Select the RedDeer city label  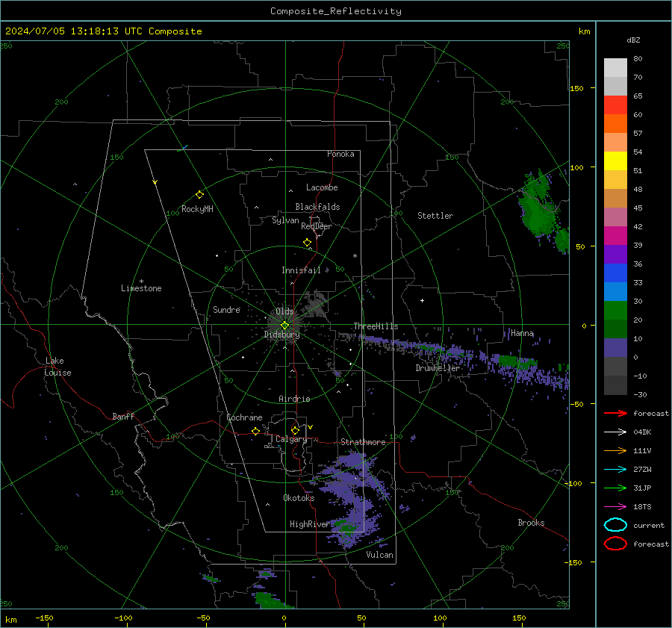(317, 226)
